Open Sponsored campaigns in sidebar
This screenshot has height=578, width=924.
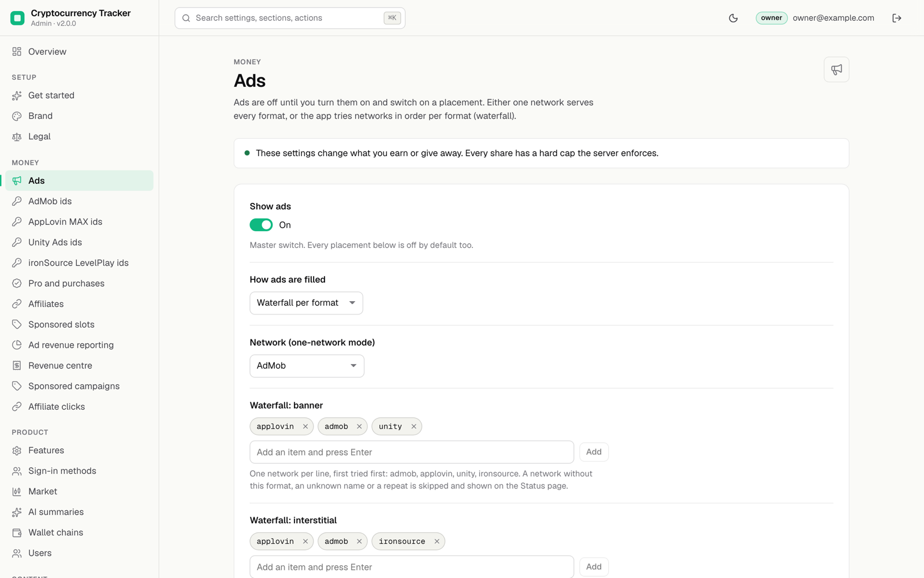pos(79,386)
